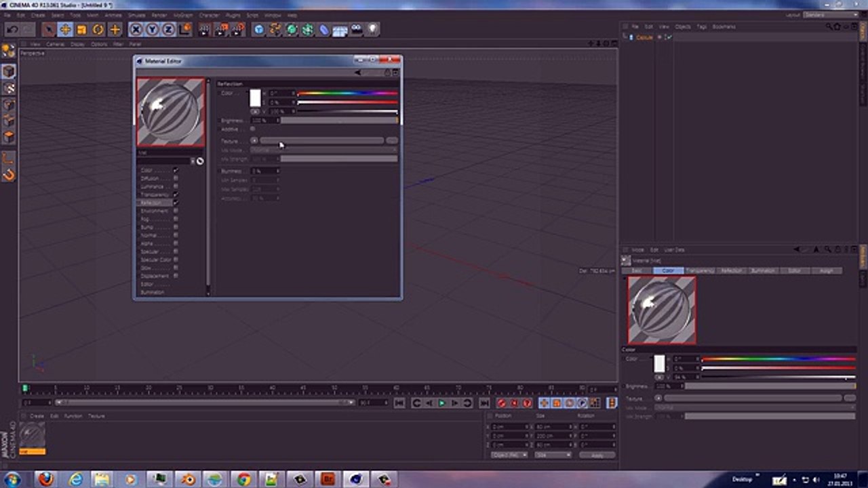The height and width of the screenshot is (488, 868).
Task: Adjust hue rainbow slider in Material Editor
Action: (347, 93)
